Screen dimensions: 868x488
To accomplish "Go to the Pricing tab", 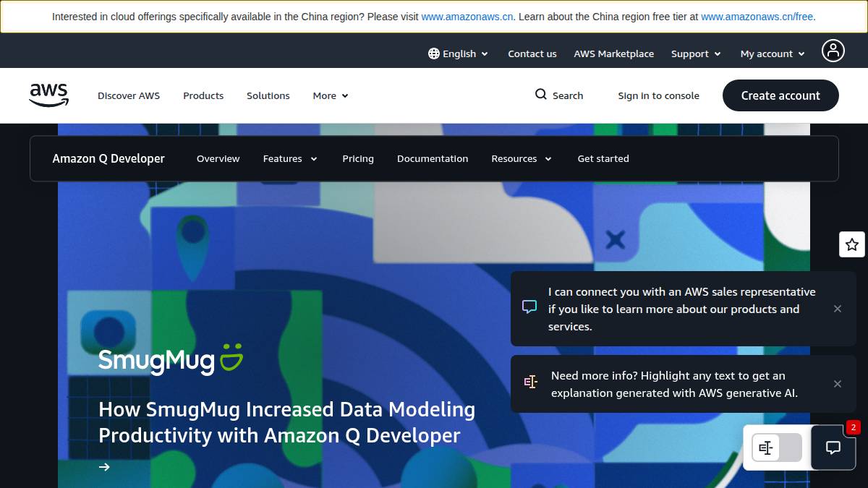I will (x=358, y=158).
